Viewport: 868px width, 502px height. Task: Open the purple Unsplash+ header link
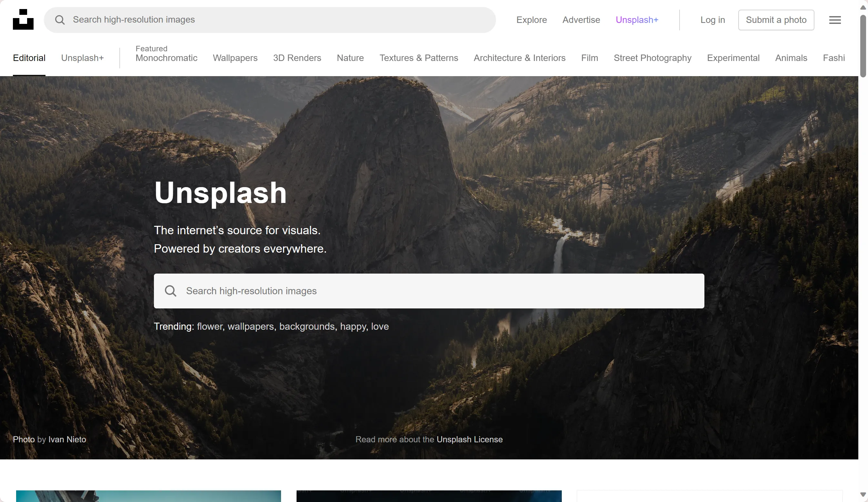pos(637,20)
